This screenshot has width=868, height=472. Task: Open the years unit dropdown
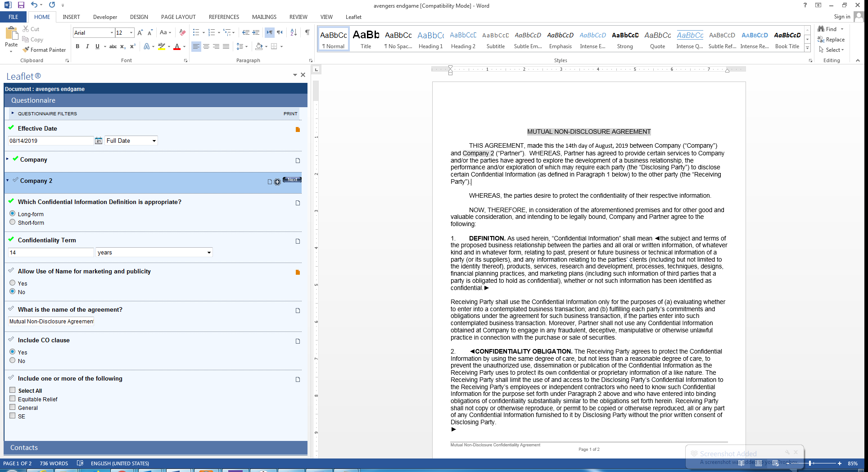pyautogui.click(x=209, y=253)
